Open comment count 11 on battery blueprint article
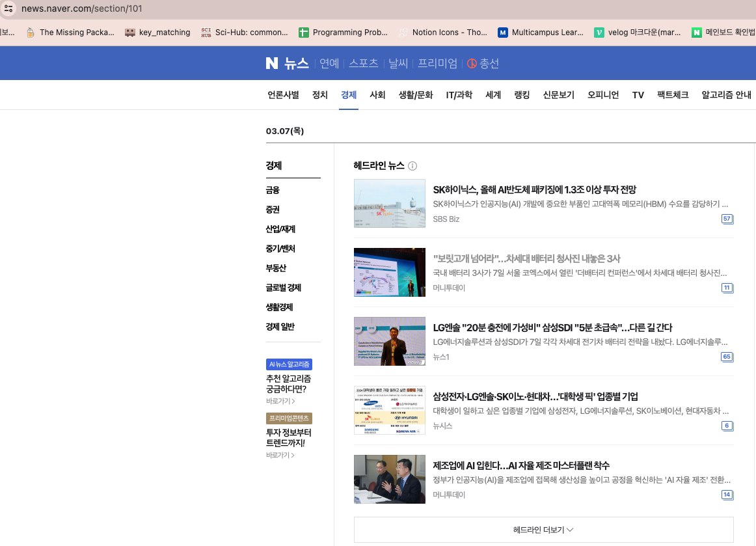The image size is (756, 546). [727, 288]
